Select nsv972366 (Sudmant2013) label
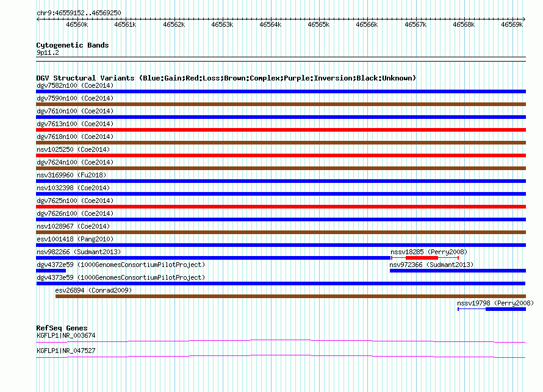 (x=431, y=265)
